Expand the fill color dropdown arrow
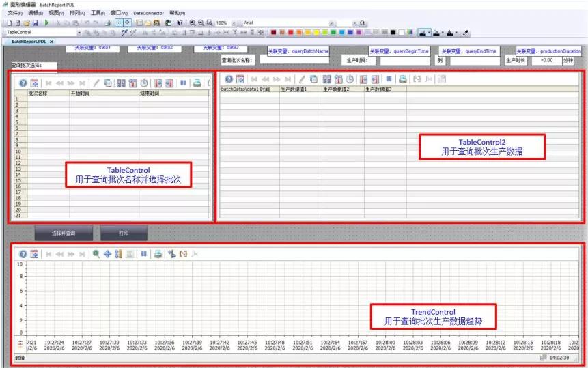 (443, 33)
